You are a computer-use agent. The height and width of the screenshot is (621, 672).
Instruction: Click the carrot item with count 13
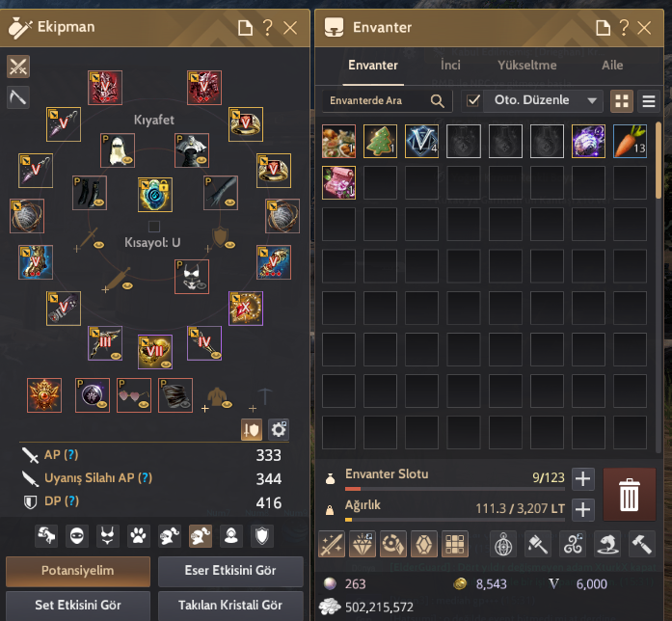(x=630, y=142)
